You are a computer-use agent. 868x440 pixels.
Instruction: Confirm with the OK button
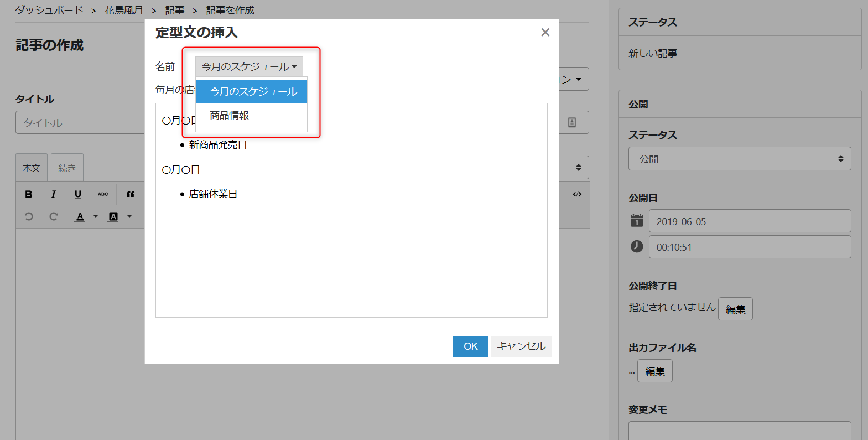click(470, 346)
